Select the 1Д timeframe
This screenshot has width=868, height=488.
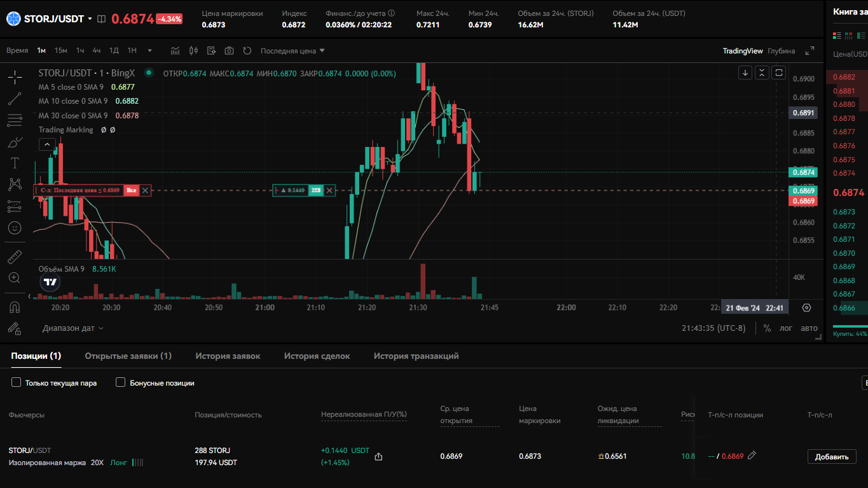[x=114, y=50]
